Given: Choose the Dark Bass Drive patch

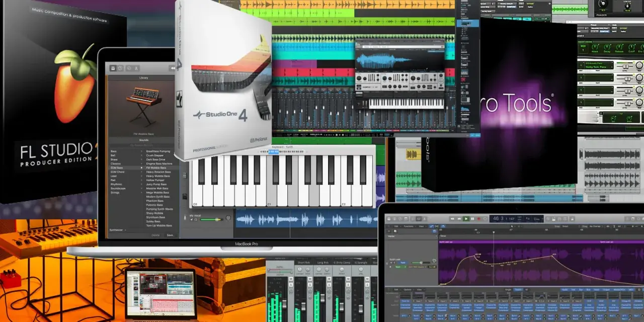Looking at the screenshot, I should 156,159.
